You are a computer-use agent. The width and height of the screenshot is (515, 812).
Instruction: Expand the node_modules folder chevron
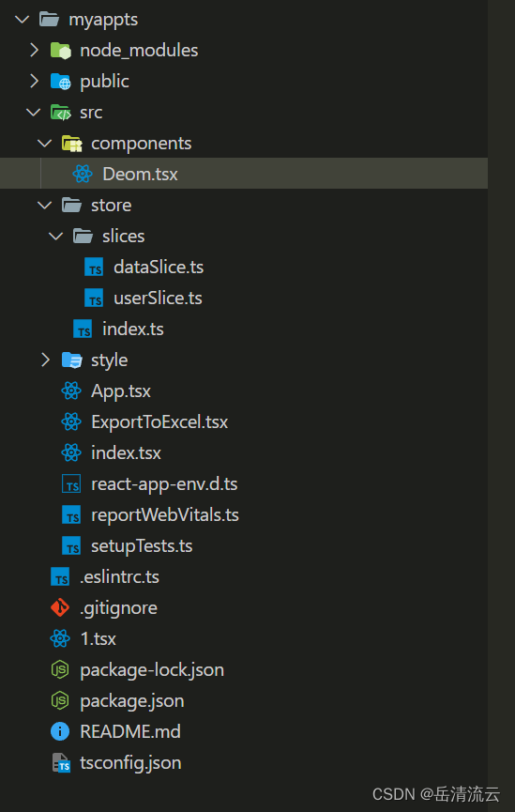pyautogui.click(x=34, y=51)
